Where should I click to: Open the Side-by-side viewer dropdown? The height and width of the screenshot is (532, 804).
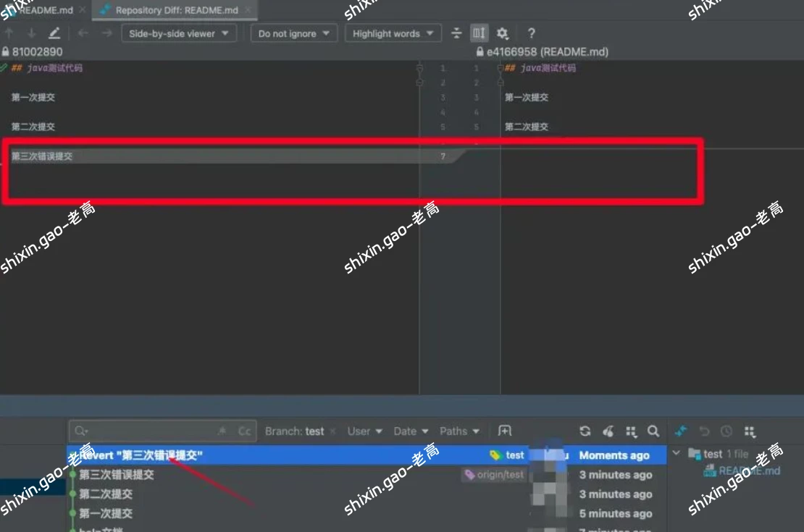[x=178, y=33]
